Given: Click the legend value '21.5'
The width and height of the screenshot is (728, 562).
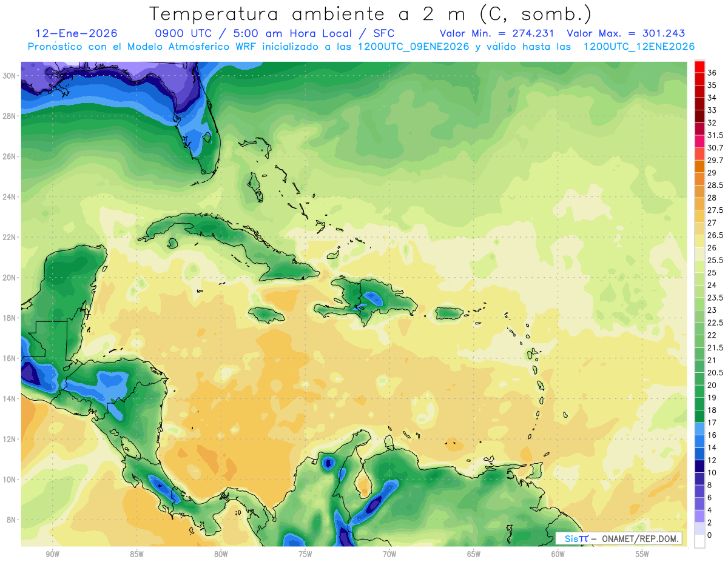Looking at the screenshot, I should pos(715,347).
